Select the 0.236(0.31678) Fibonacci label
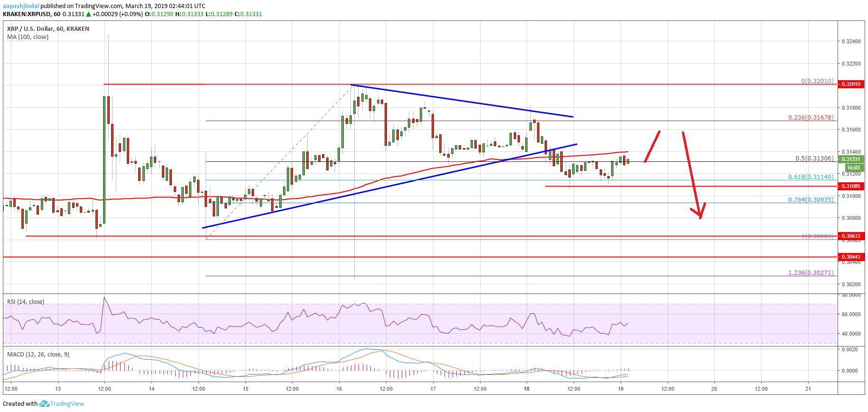The width and height of the screenshot is (868, 412). coord(811,118)
